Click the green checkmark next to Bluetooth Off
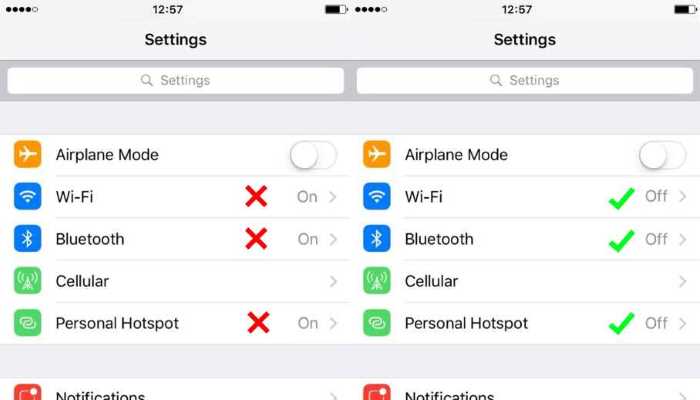 [x=621, y=241]
